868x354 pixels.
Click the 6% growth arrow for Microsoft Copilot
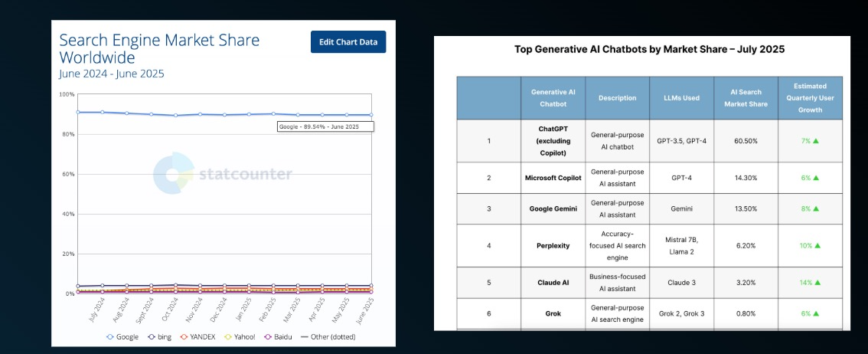[x=816, y=178]
